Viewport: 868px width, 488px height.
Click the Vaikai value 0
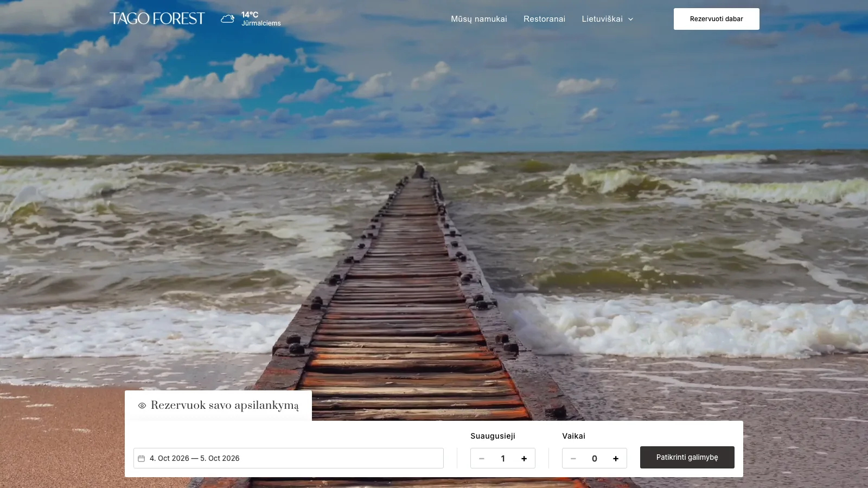595,459
